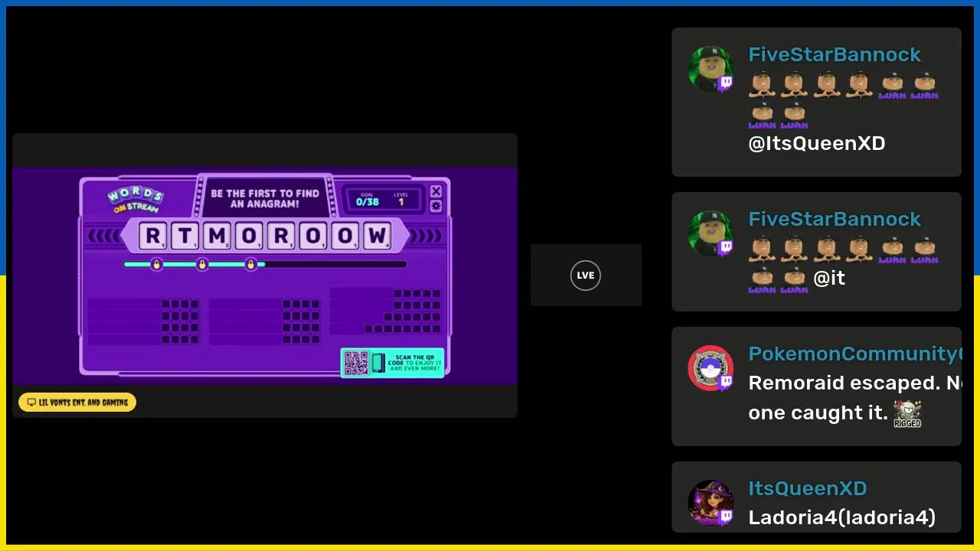Click FiveStarBannock avatar in the @ItsQueenXD message

tap(710, 69)
